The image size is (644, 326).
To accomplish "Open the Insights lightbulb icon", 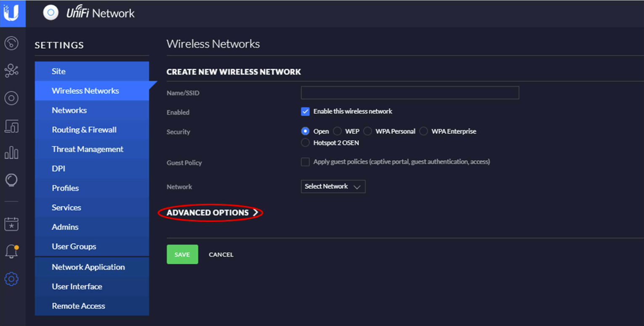I will [x=11, y=180].
